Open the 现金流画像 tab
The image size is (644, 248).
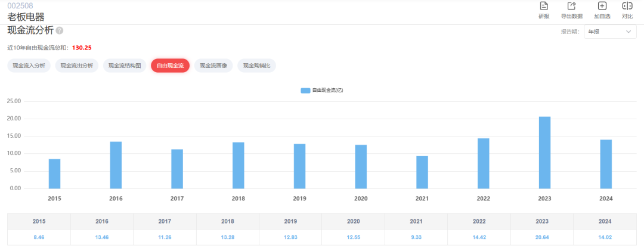coord(213,66)
